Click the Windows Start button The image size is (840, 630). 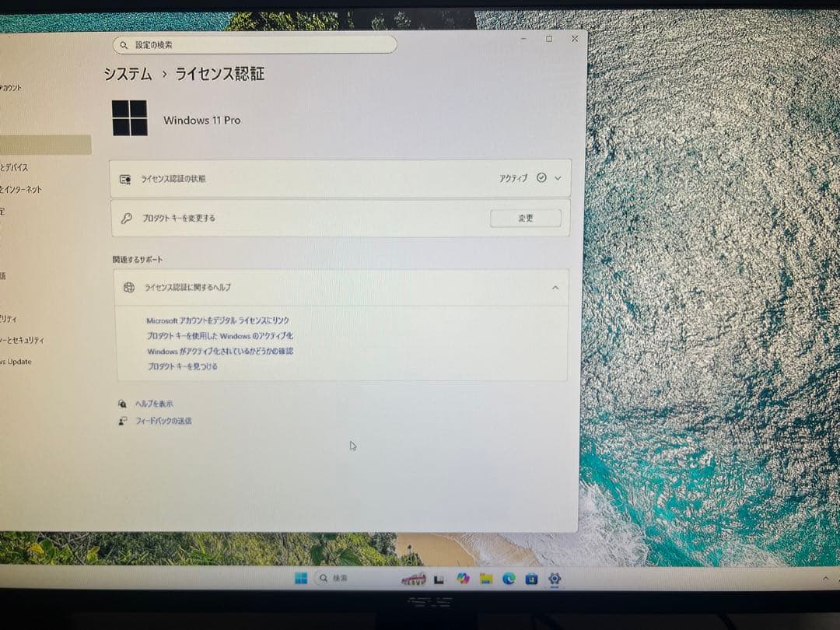[x=301, y=579]
